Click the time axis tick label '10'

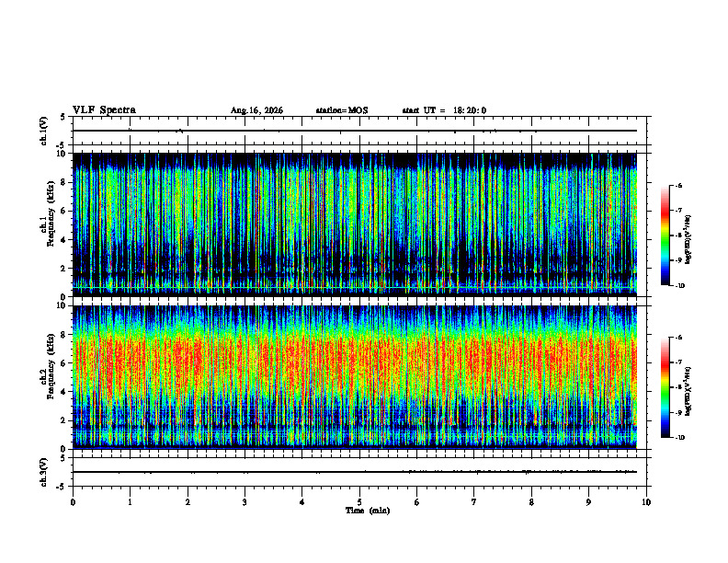(646, 502)
